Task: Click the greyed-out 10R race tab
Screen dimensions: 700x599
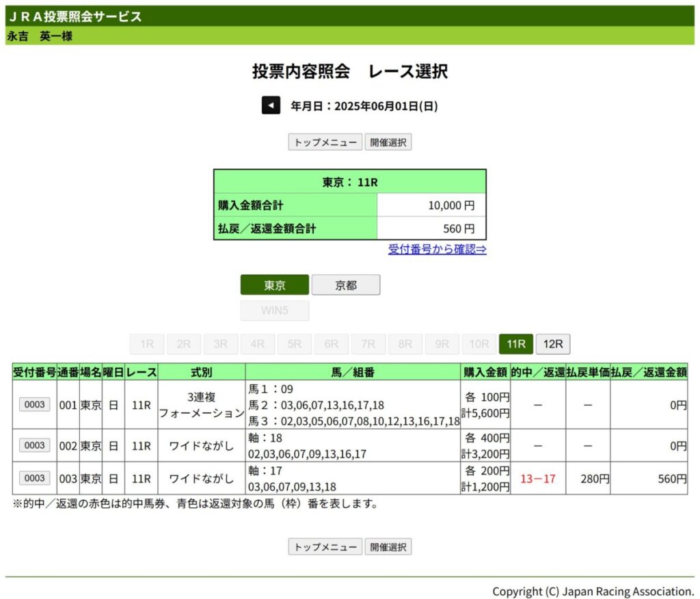Action: click(479, 344)
